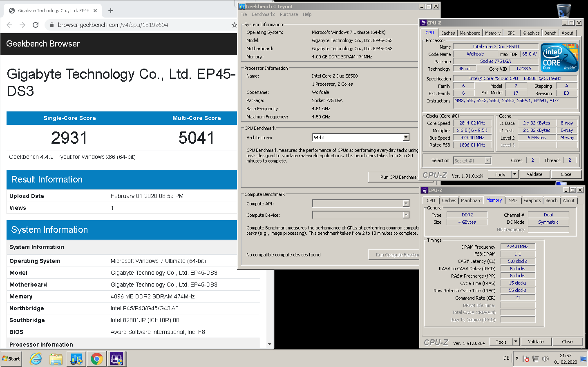The width and height of the screenshot is (588, 367).
Task: Select Bench tab in lower CPU-Z
Action: (x=552, y=200)
